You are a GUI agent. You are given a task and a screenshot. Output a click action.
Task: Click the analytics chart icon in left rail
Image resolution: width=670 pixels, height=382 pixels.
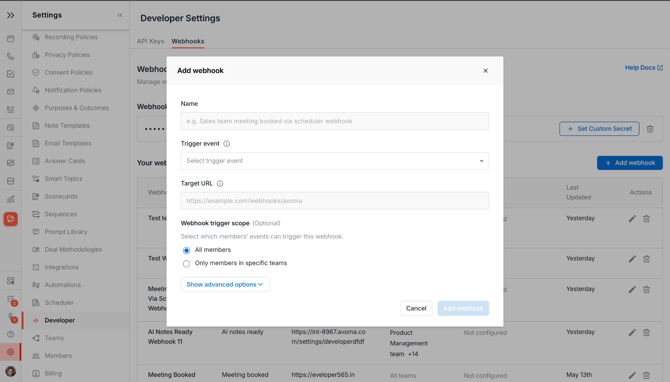[11, 199]
